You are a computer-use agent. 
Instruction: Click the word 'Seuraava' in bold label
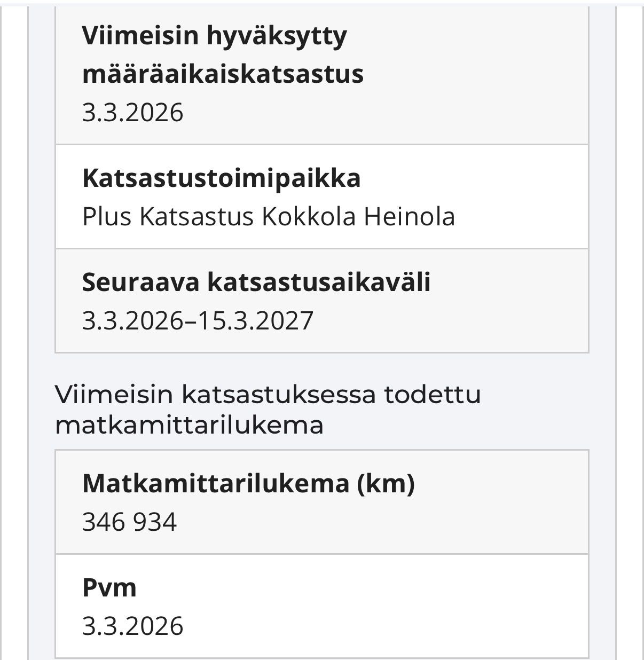[141, 282]
